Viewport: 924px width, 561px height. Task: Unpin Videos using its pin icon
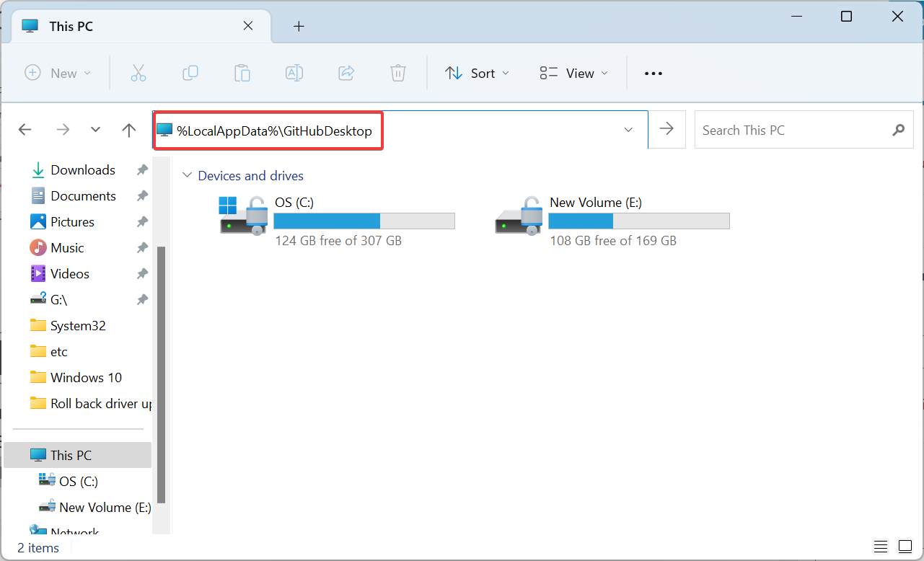(x=143, y=274)
